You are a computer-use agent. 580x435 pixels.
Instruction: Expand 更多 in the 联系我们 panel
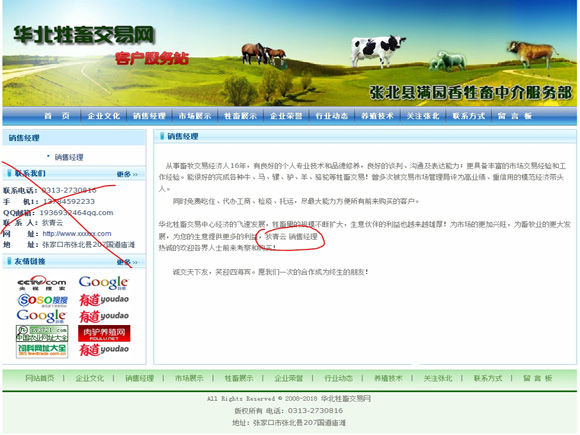[x=127, y=174]
